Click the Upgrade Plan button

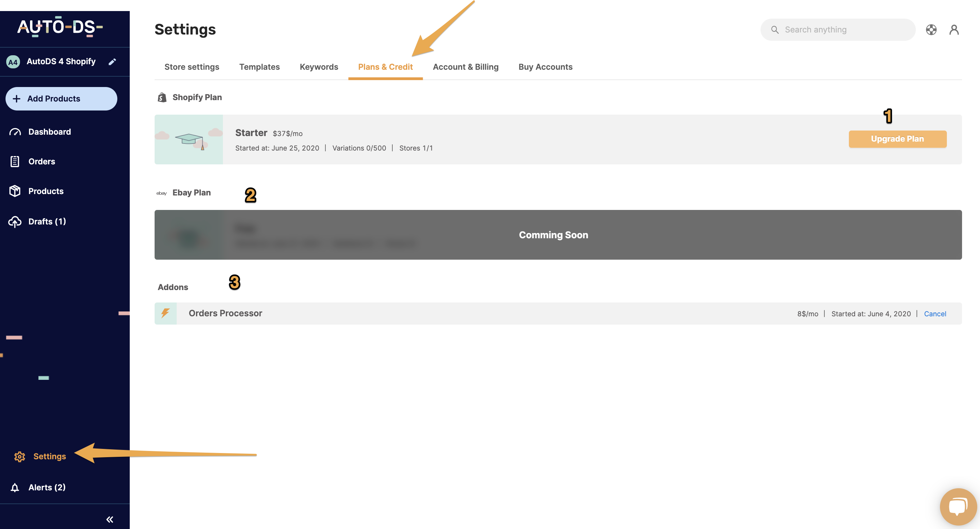pos(898,139)
